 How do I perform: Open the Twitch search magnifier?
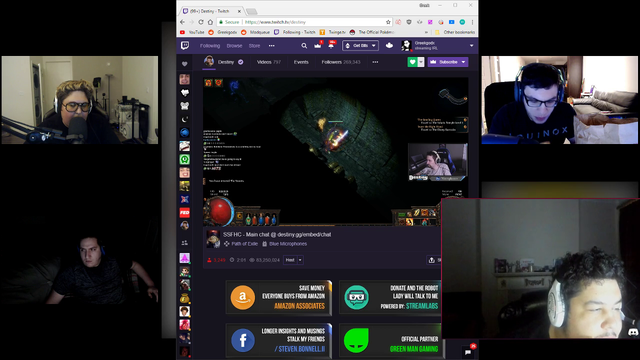(304, 46)
